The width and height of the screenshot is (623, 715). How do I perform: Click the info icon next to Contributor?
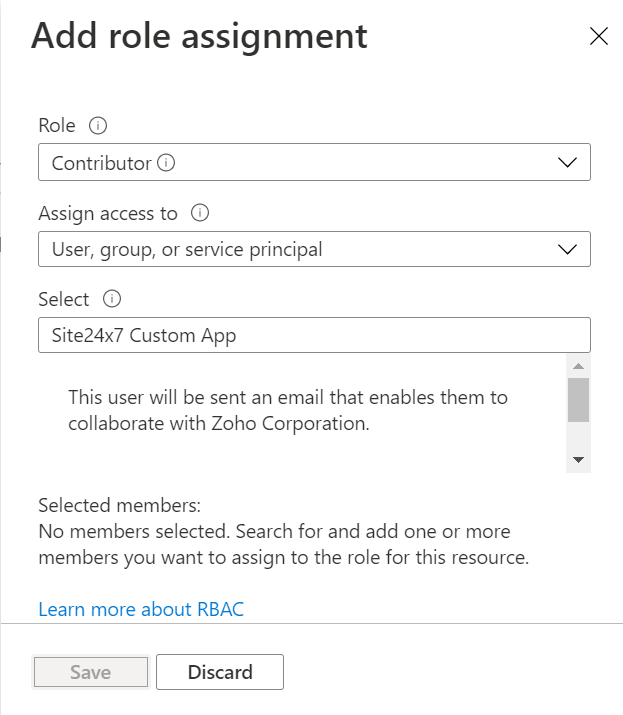[x=167, y=162]
